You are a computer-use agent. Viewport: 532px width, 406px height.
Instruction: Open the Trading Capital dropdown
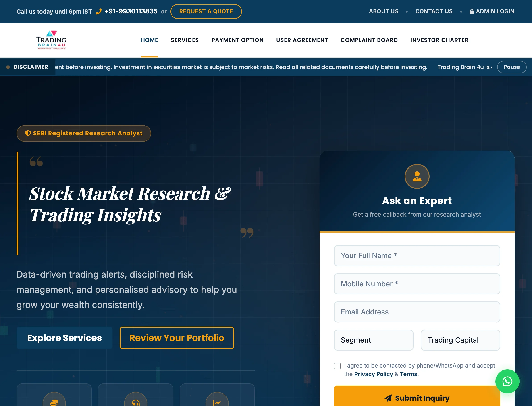pos(460,340)
